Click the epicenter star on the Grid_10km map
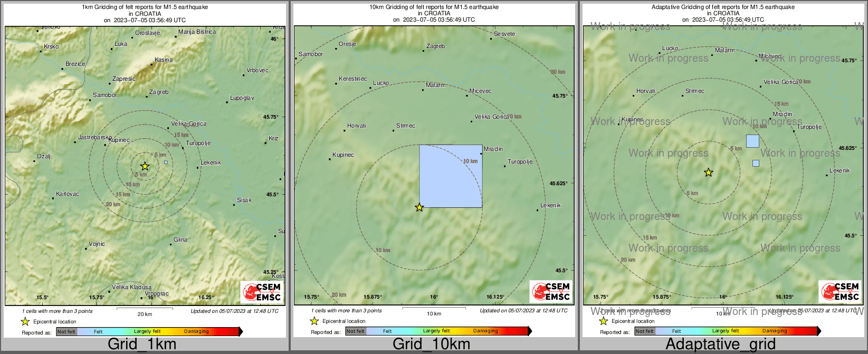868x354 pixels. pos(419,207)
